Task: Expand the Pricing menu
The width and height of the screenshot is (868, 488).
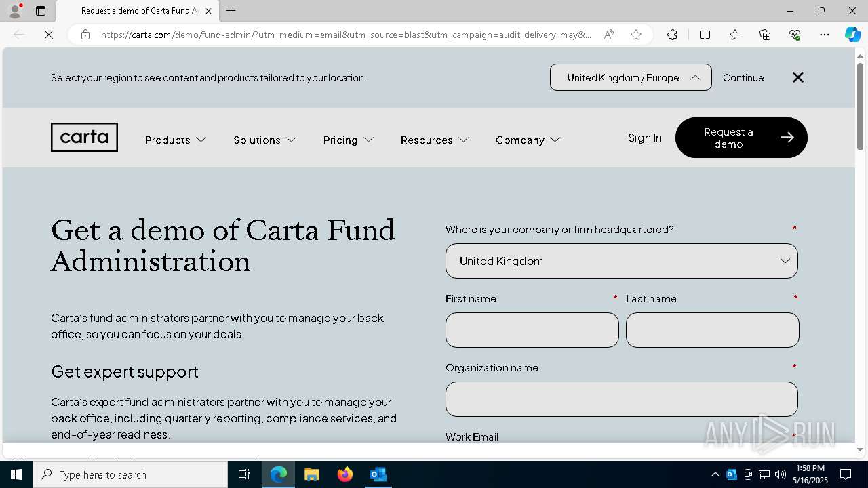Action: [x=349, y=140]
